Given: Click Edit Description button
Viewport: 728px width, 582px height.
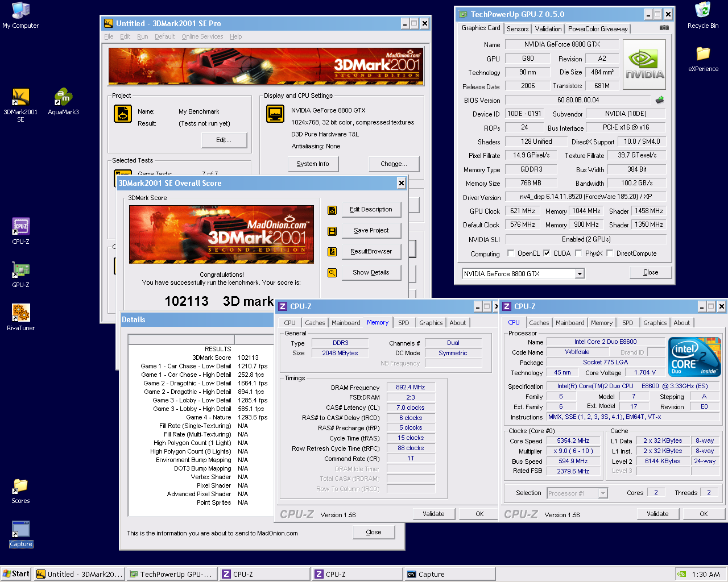Looking at the screenshot, I should point(371,210).
